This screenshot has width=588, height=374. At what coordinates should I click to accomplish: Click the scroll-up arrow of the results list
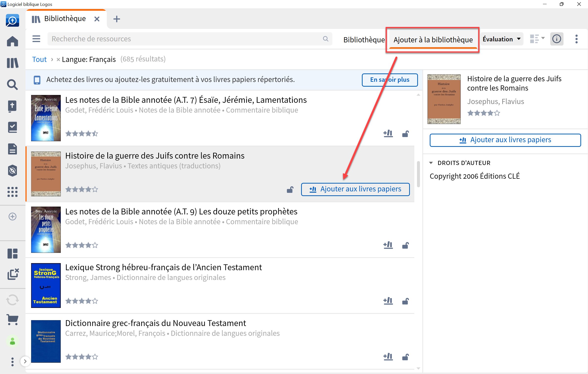pos(418,95)
